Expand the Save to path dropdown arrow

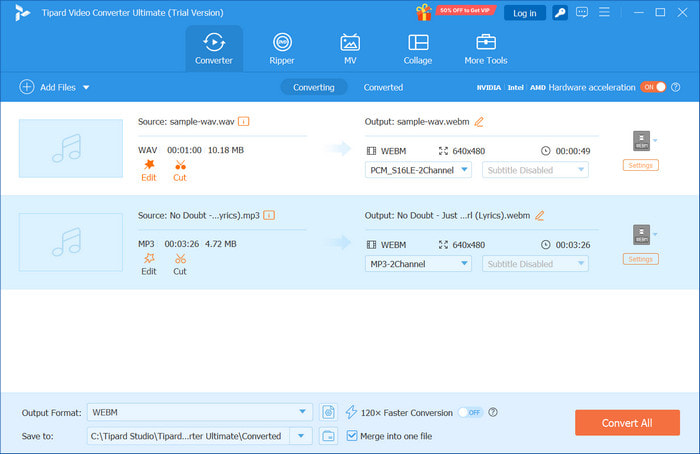(x=301, y=436)
